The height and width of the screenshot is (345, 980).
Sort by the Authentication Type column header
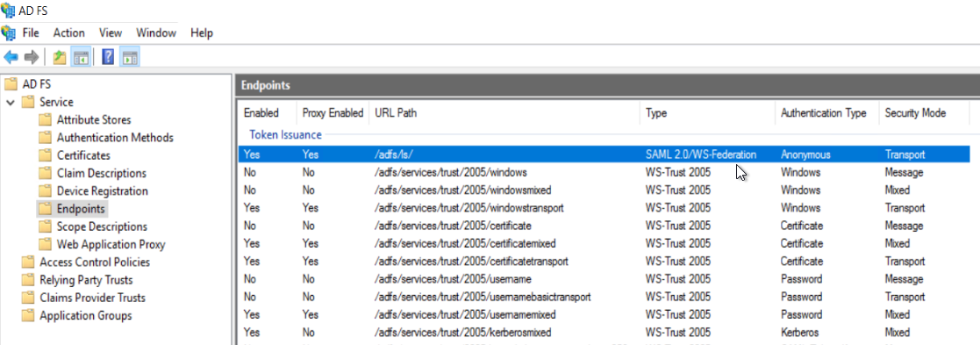(826, 113)
